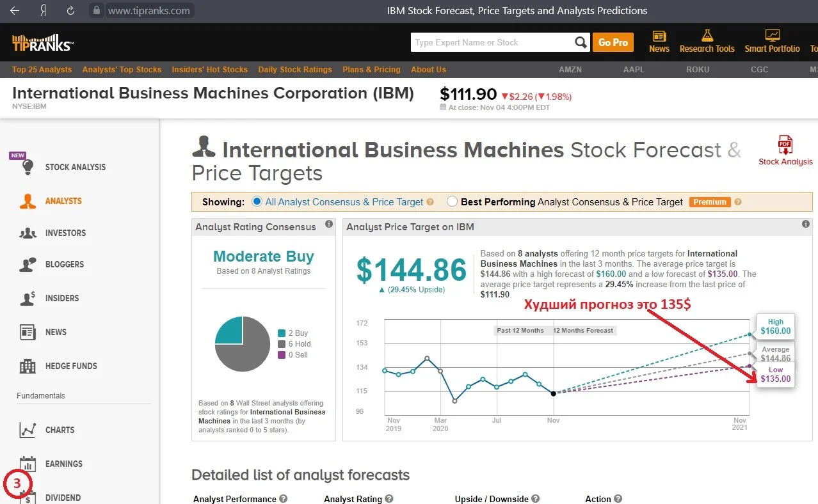
Task: Open Research Tools flask icon
Action: pos(707,35)
